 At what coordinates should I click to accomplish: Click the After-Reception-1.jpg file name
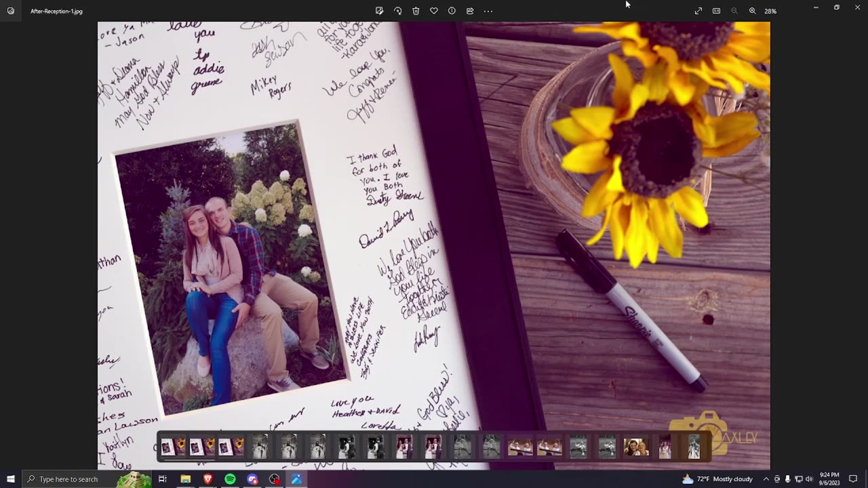point(56,12)
